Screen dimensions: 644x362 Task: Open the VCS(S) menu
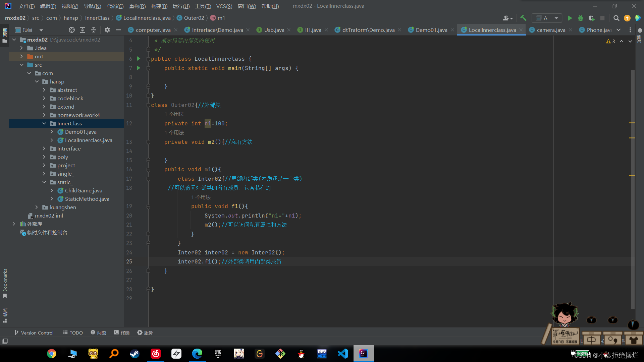(x=224, y=6)
